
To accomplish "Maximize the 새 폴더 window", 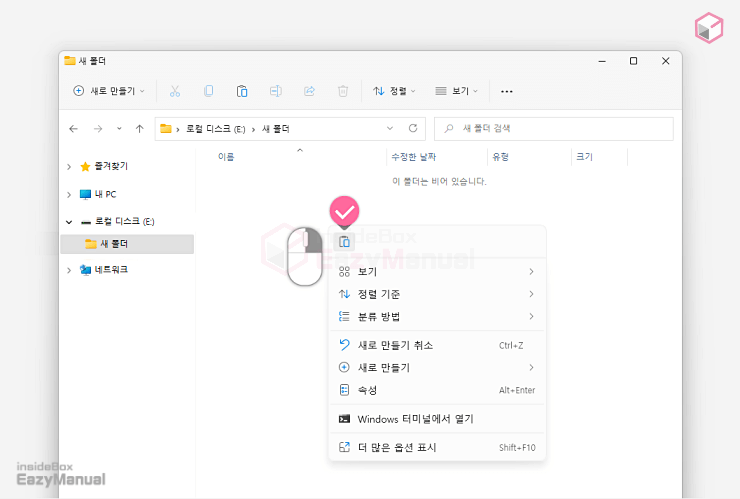I will [x=633, y=61].
